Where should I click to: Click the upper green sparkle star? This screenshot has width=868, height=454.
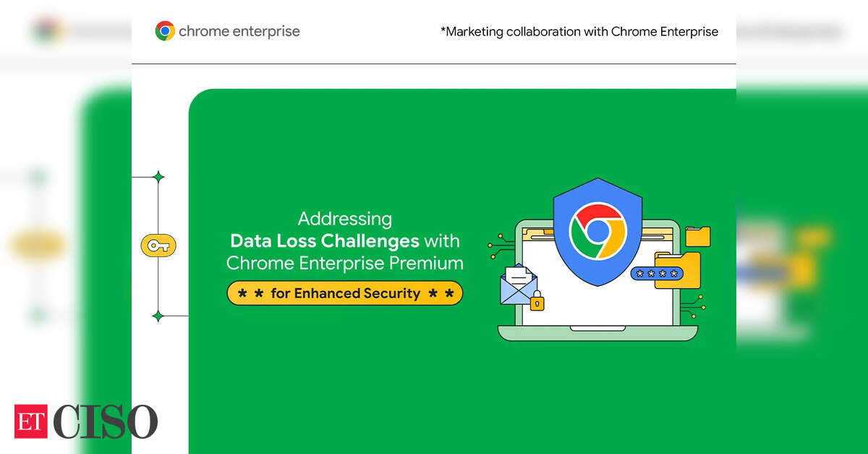(158, 177)
